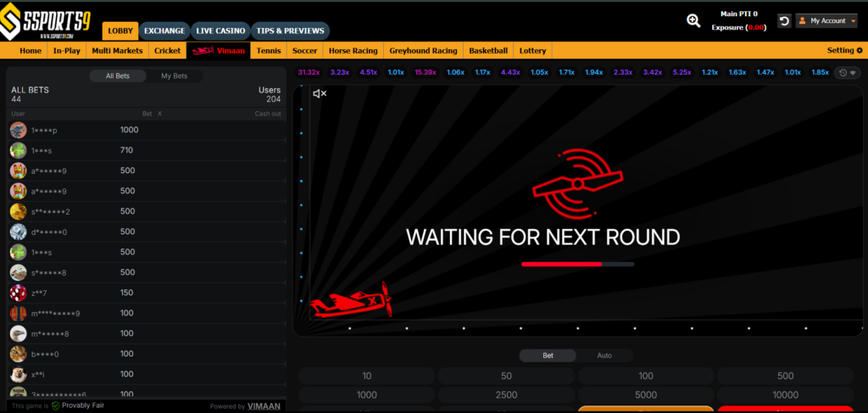
Task: Open the Exchange tab
Action: [x=164, y=31]
